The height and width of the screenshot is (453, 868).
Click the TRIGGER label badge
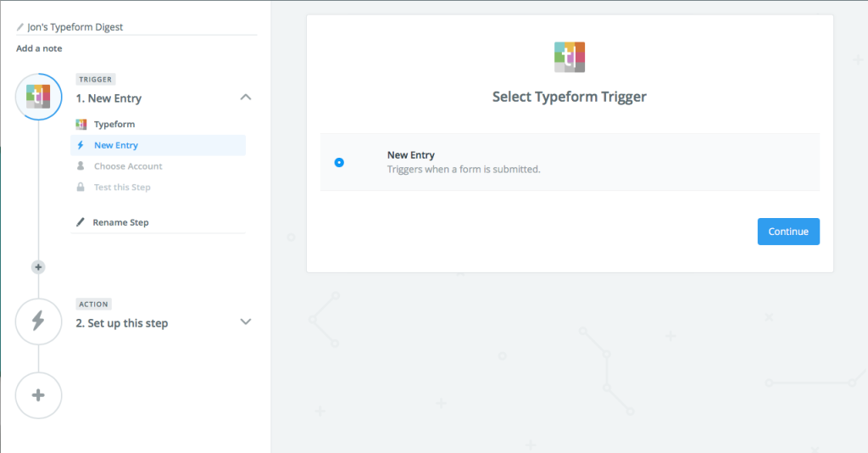pos(95,79)
